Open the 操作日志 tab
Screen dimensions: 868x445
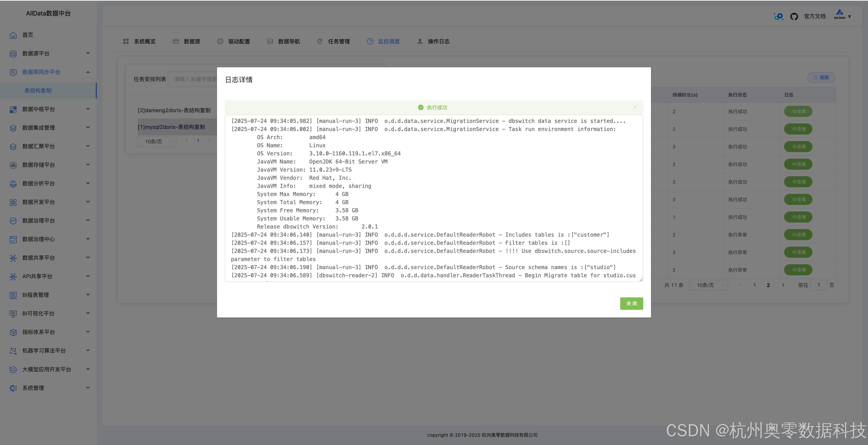(438, 41)
